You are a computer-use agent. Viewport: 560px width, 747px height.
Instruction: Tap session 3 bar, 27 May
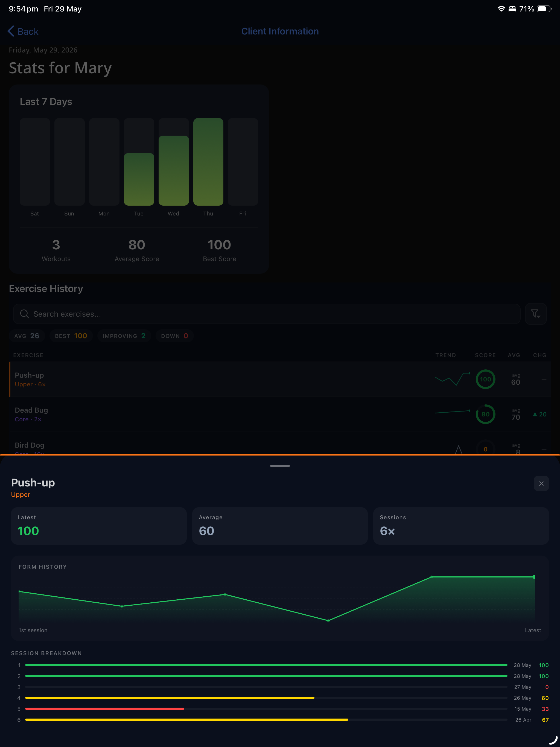coord(266,687)
